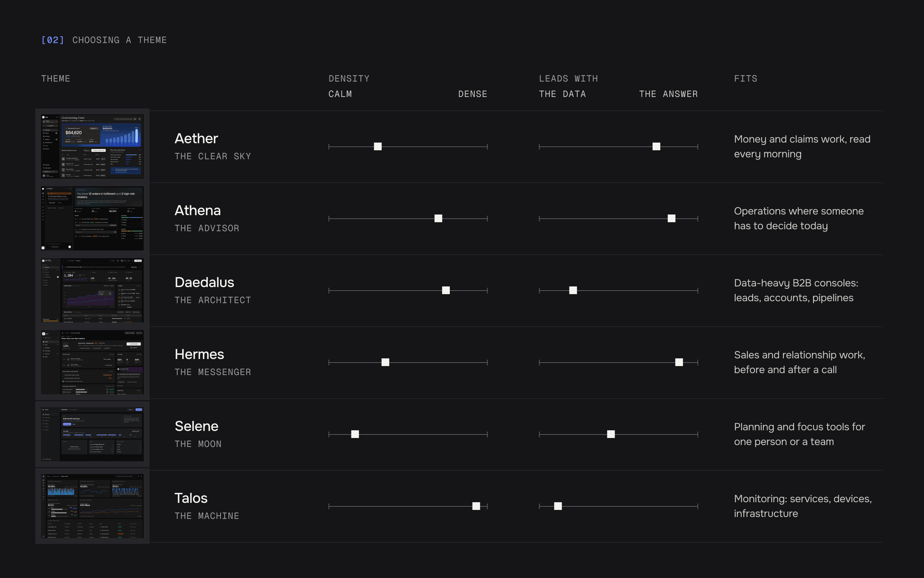924x578 pixels.
Task: Select the Daedalus theme name
Action: 204,282
